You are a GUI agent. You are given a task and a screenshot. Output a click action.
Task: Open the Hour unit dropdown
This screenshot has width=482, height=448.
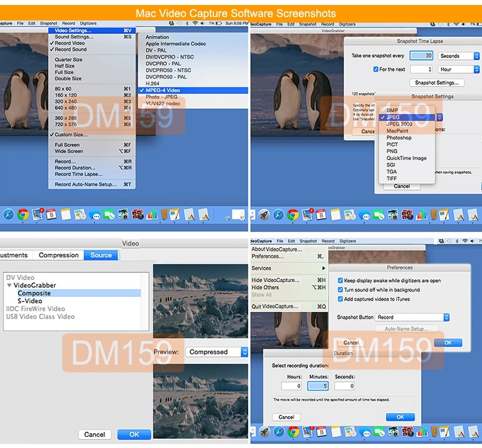tap(459, 69)
